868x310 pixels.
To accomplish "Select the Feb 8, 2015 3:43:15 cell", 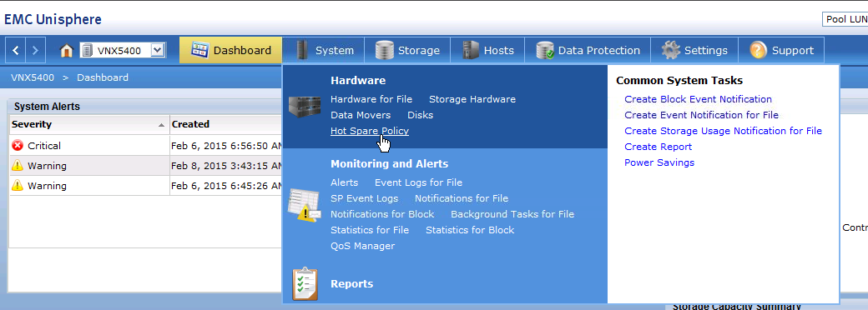I will (226, 166).
